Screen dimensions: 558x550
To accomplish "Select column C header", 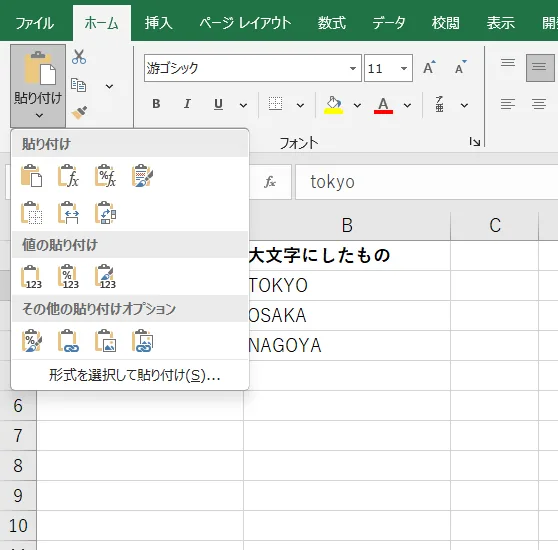I will (x=495, y=226).
